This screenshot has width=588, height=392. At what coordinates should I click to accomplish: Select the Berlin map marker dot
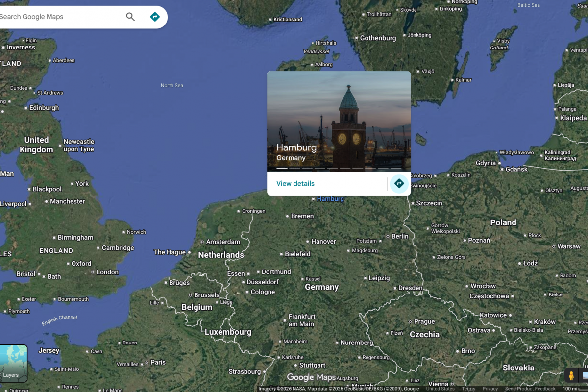click(x=388, y=236)
